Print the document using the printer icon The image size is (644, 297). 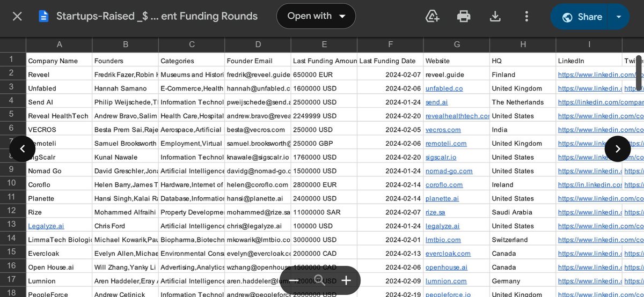464,17
